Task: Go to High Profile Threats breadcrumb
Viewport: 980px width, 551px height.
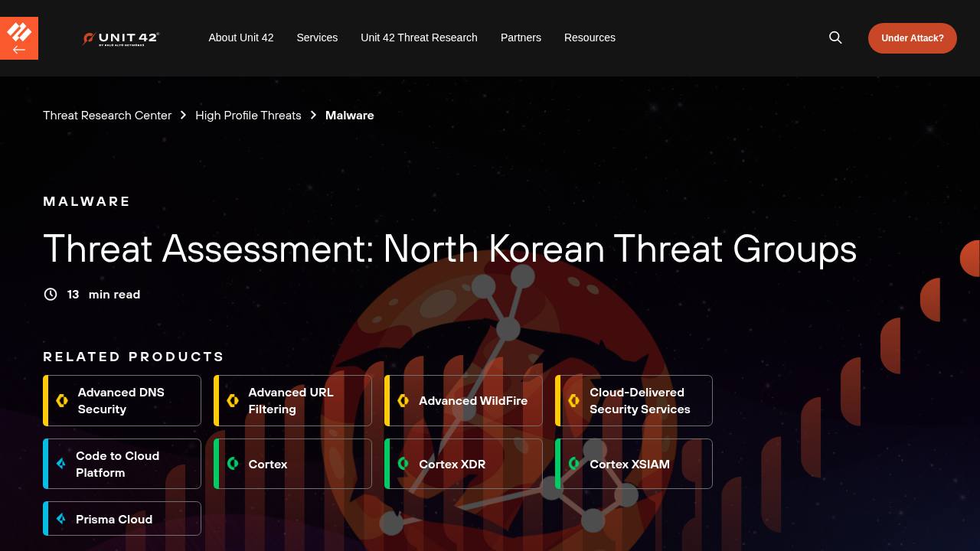Action: (248, 115)
